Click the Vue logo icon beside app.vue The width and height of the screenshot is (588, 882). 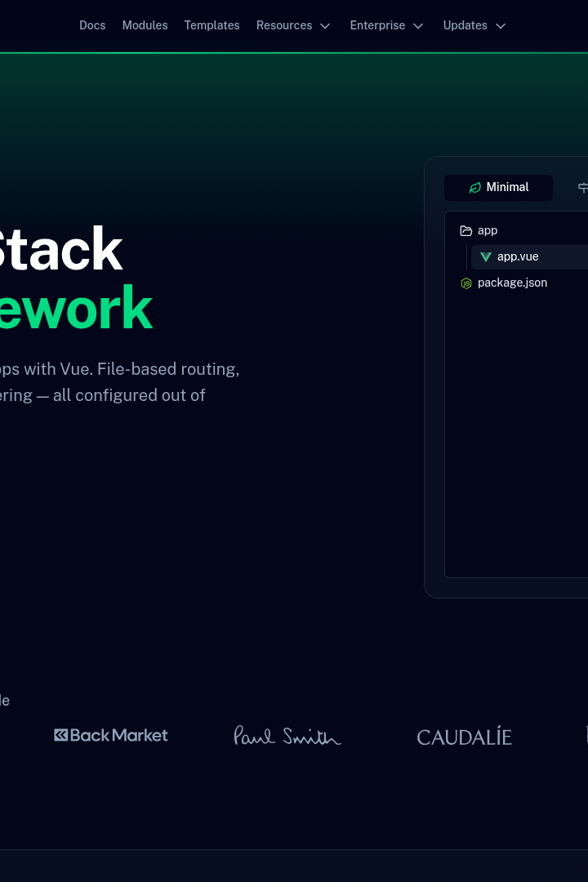(486, 257)
